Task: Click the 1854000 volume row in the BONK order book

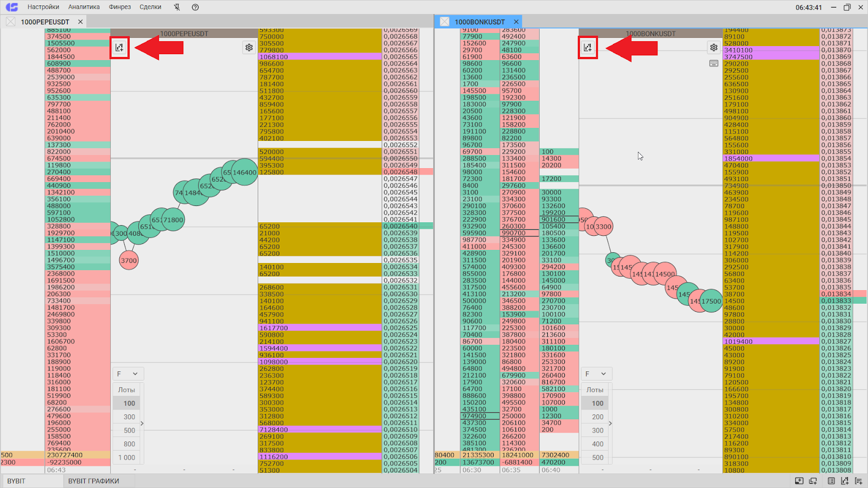Action: [771, 158]
